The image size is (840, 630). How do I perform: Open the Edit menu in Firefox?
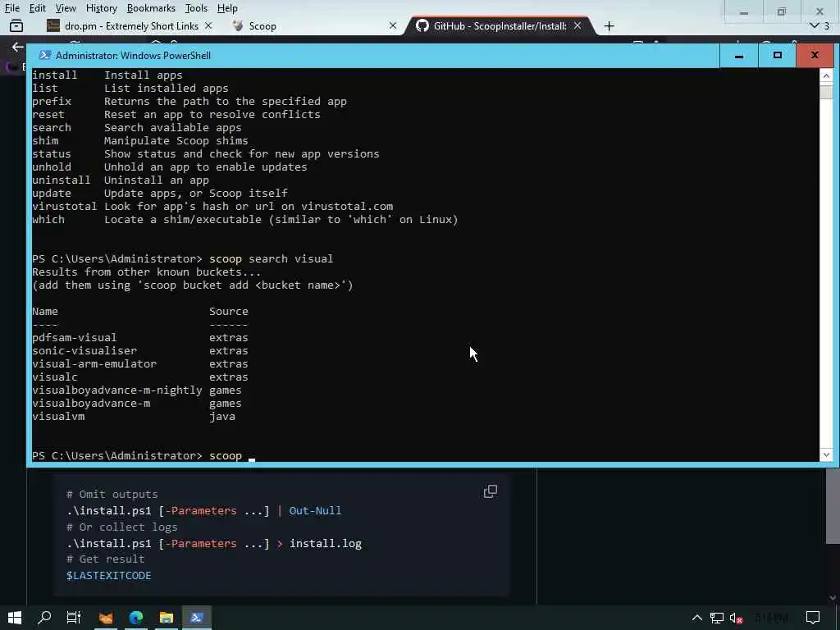coord(37,8)
